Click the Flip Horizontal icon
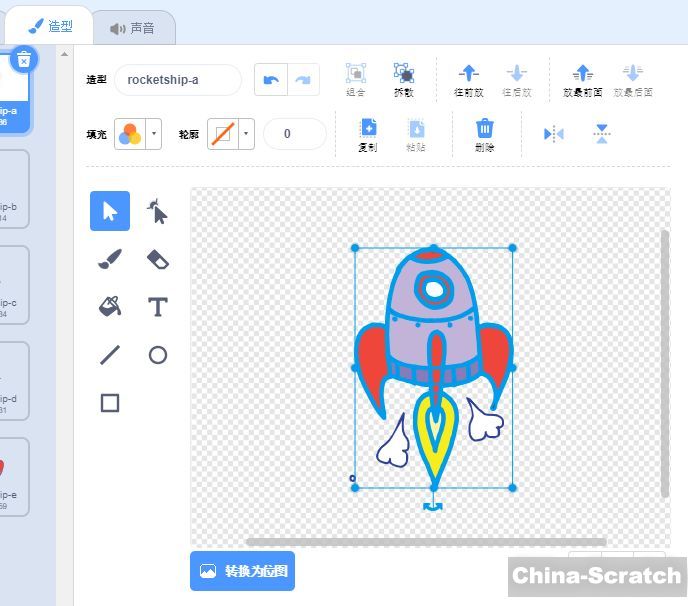The width and height of the screenshot is (688, 606). pyautogui.click(x=553, y=134)
